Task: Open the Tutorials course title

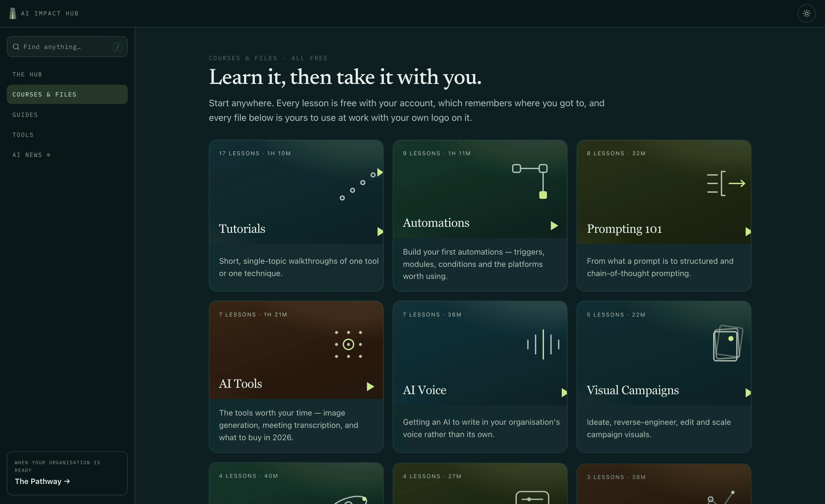Action: coord(242,229)
